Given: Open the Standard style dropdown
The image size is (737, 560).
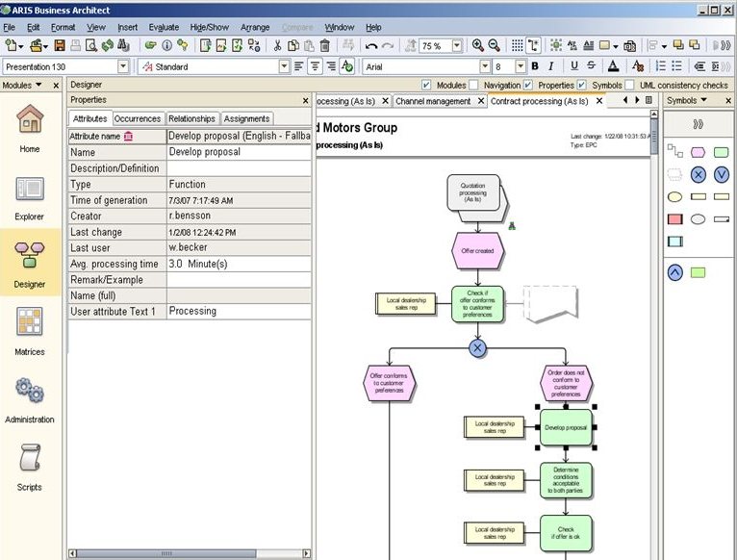Looking at the screenshot, I should coord(284,66).
